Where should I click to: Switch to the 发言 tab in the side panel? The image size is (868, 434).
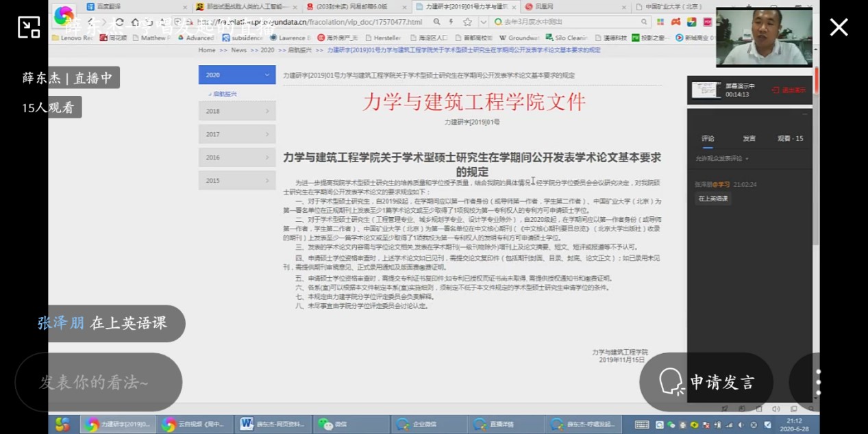point(749,138)
